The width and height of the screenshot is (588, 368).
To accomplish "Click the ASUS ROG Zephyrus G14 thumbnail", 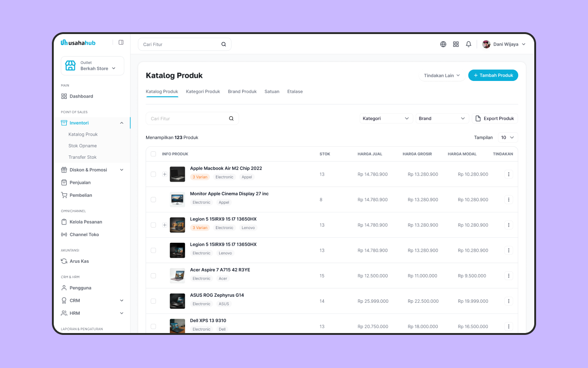I will click(x=177, y=301).
